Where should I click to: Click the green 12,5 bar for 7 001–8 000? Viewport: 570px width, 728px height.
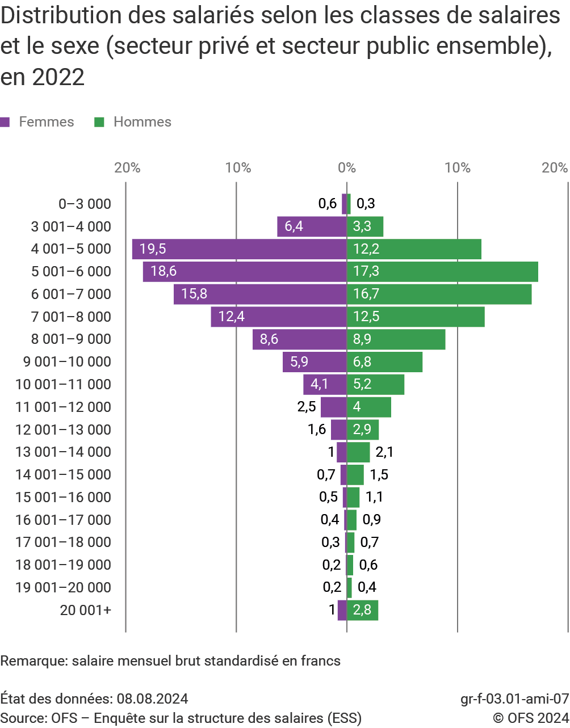[416, 317]
